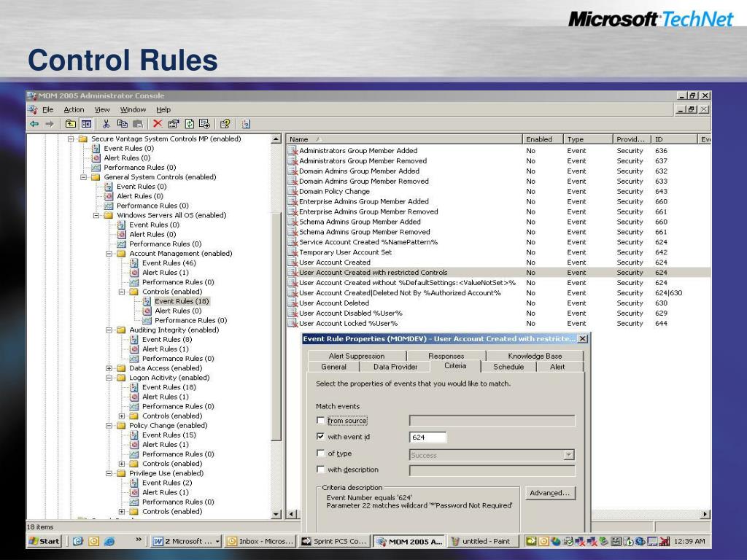Select the 'Service Account Created %NamePattern%' row

(x=498, y=242)
